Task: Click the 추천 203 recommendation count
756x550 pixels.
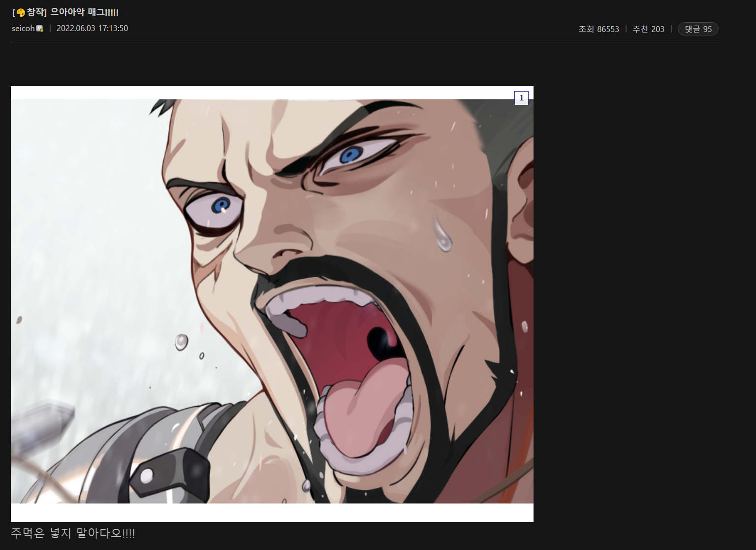Action: pos(648,29)
